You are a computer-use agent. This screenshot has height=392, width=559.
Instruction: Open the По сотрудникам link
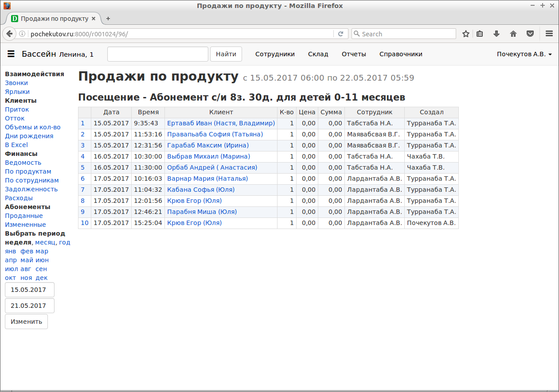tap(32, 180)
